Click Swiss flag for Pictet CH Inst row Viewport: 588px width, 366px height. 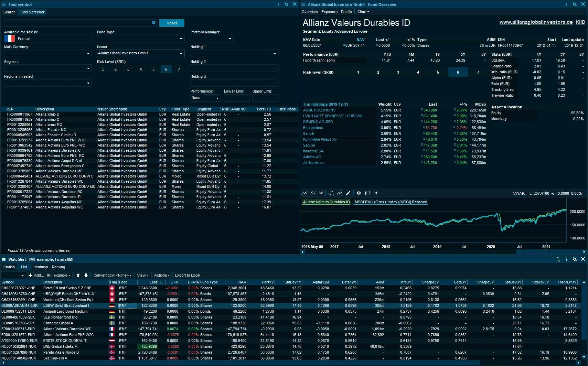[x=112, y=288]
